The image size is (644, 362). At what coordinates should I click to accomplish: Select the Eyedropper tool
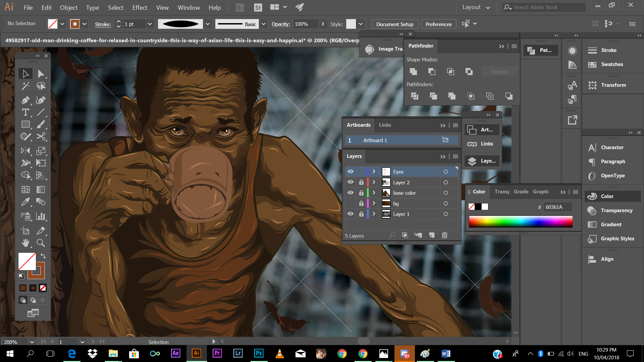click(x=25, y=202)
